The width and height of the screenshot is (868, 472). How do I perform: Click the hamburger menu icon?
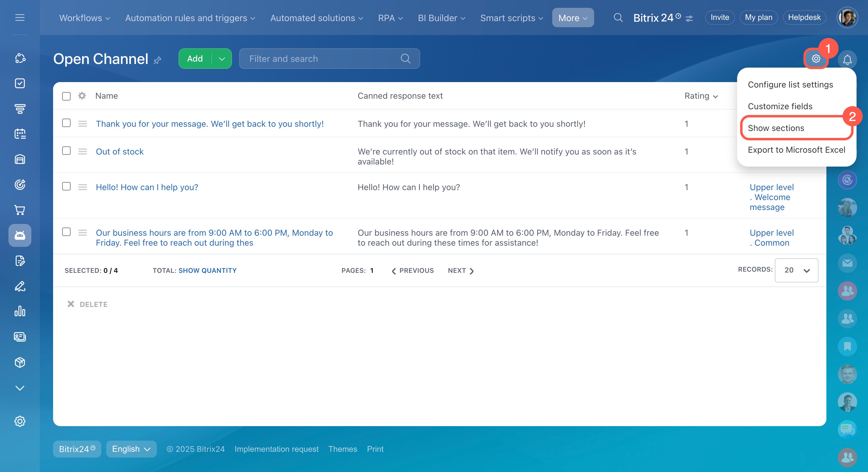pyautogui.click(x=20, y=18)
